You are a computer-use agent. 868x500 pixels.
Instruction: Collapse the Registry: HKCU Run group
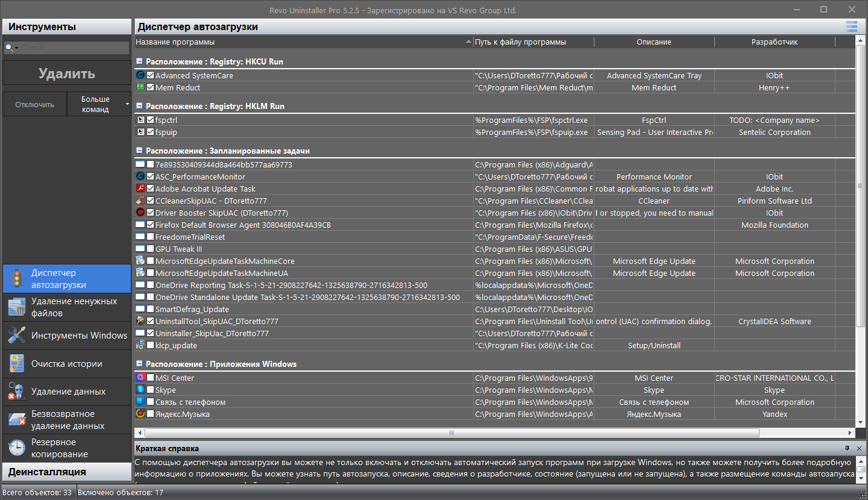[x=139, y=61]
